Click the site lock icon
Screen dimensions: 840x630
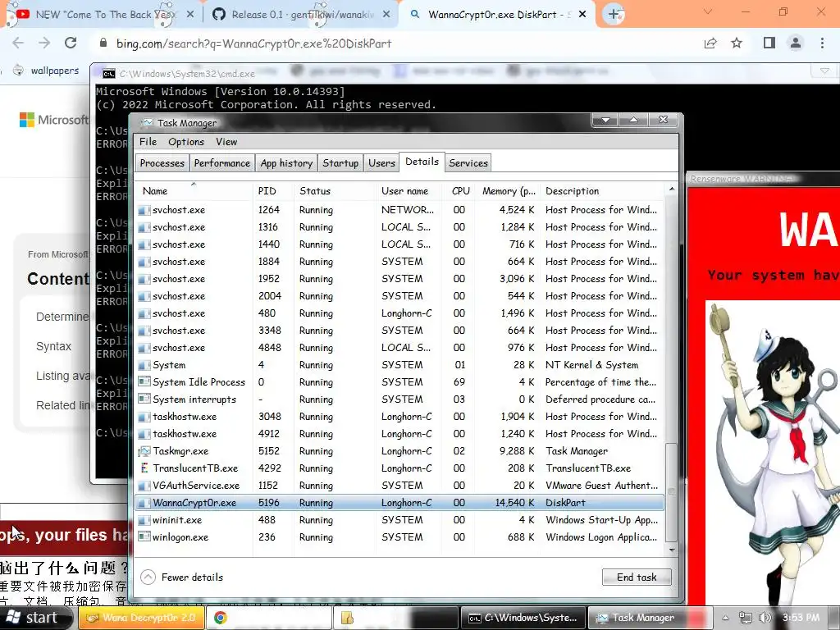point(103,43)
